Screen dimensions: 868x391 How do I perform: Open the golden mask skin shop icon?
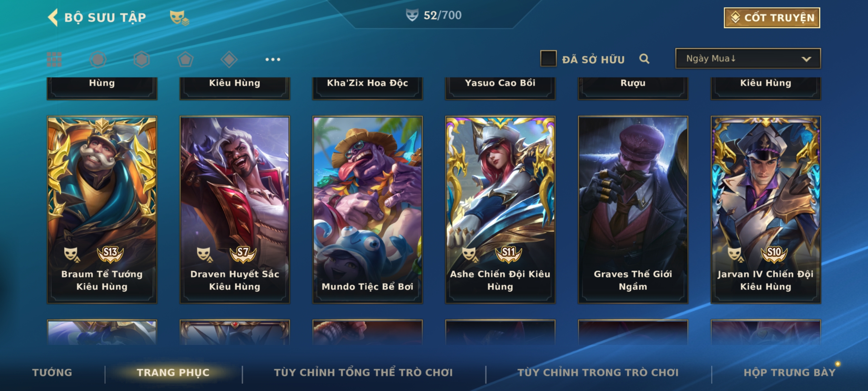pyautogui.click(x=179, y=17)
